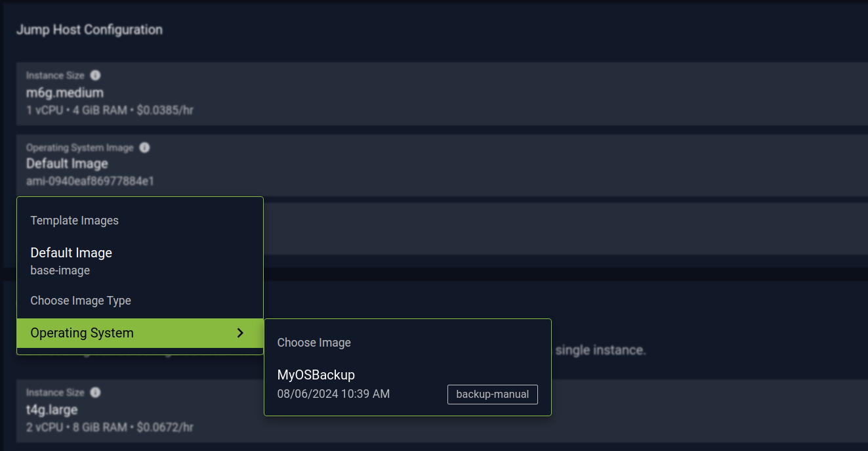
Task: Click the info icon next to Operating System Image
Action: 144,148
